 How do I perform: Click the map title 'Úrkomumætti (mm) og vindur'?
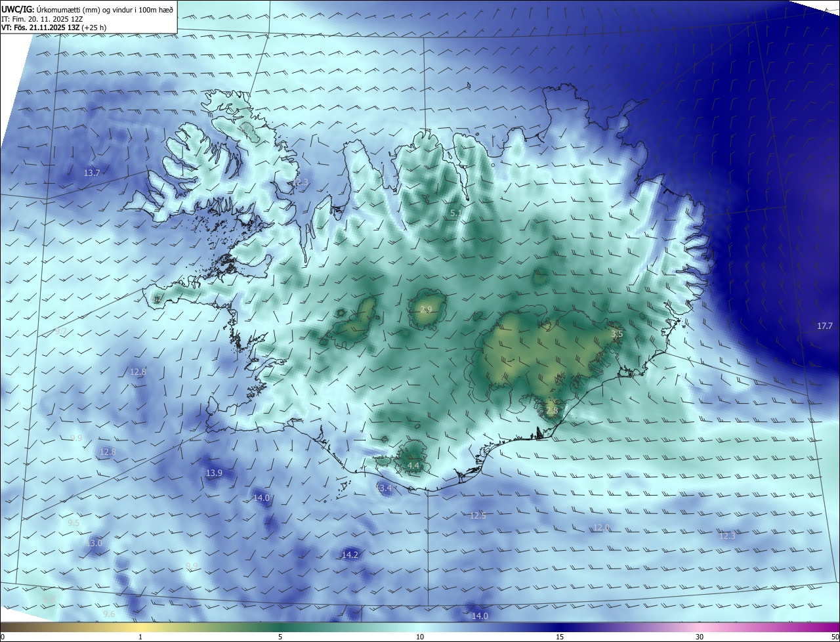coord(77,10)
